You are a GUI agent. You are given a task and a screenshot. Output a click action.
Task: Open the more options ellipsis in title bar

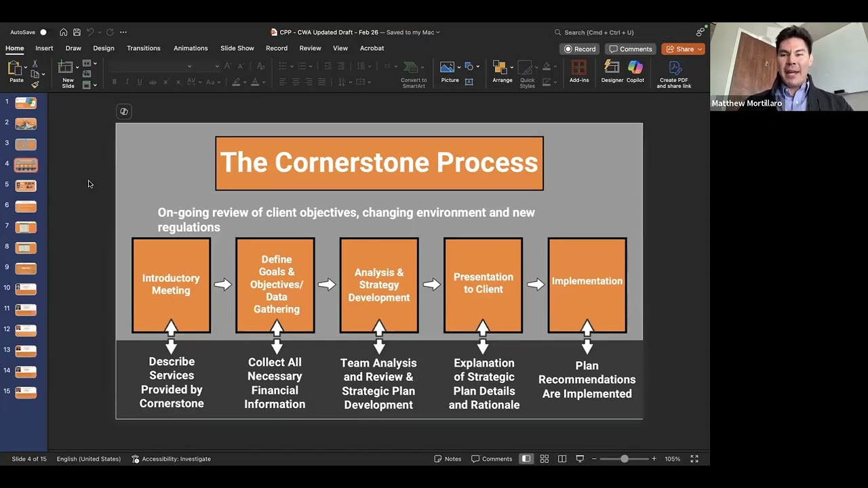coord(123,32)
